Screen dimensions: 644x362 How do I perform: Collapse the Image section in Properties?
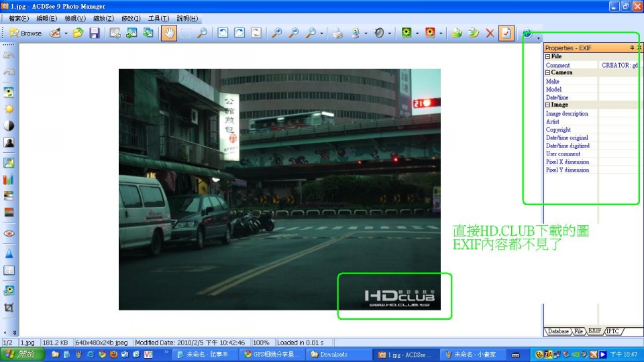547,105
